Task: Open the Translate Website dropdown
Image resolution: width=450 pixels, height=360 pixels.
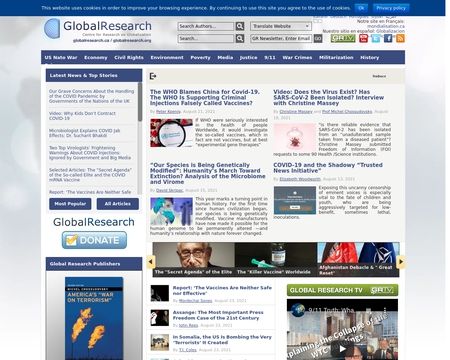Action: (x=281, y=26)
